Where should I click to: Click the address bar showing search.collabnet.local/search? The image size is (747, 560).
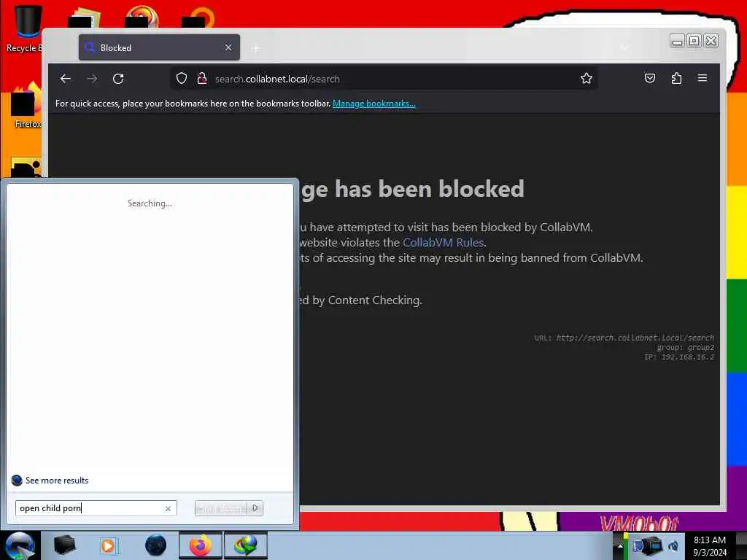(x=384, y=79)
